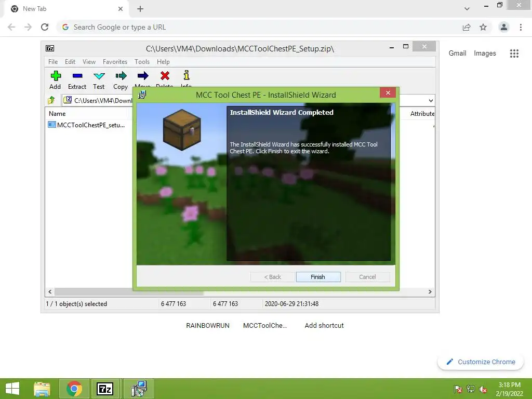This screenshot has width=532, height=399.
Task: Go back in Chrome
Action: [11, 27]
